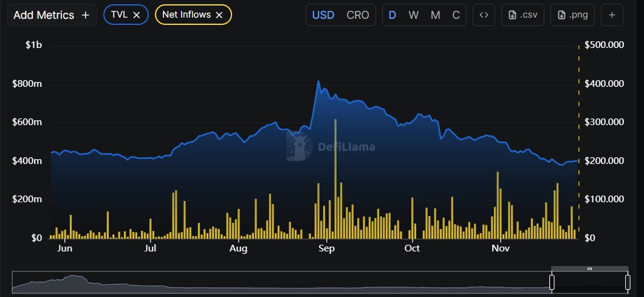Switch chart denomination to USD
The width and height of the screenshot is (644, 297).
tap(323, 15)
